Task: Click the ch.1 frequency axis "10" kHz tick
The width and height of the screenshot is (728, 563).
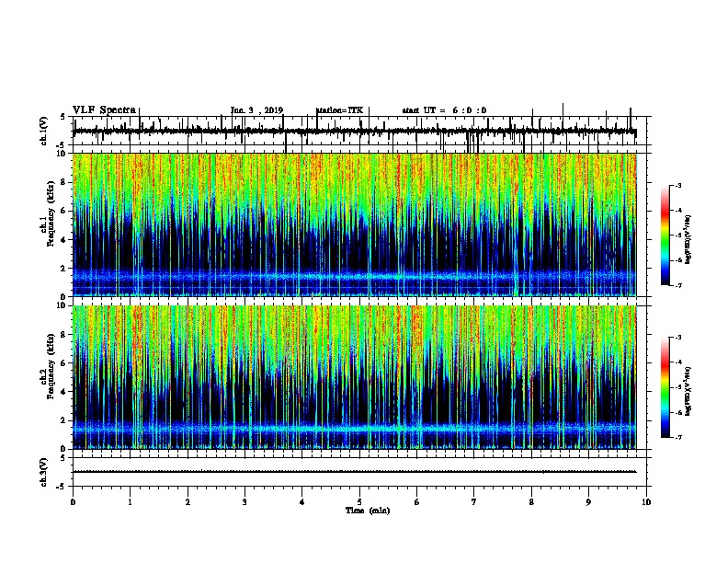Action: pyautogui.click(x=62, y=154)
